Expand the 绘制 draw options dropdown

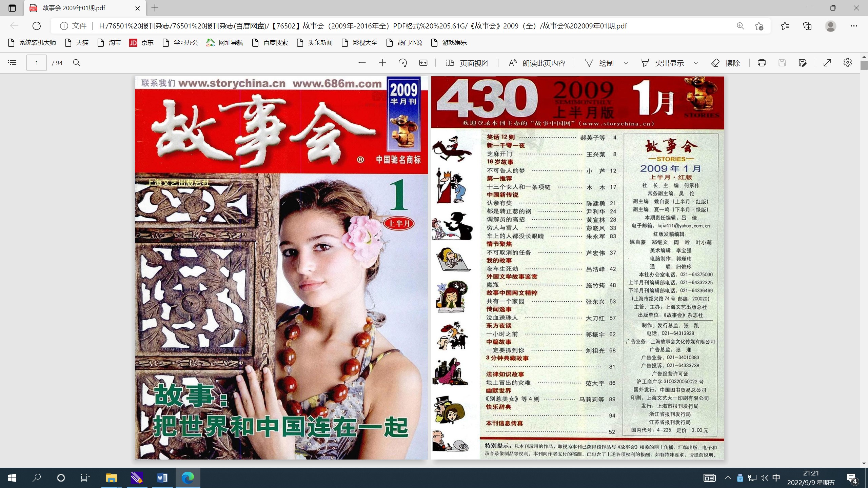(x=626, y=63)
